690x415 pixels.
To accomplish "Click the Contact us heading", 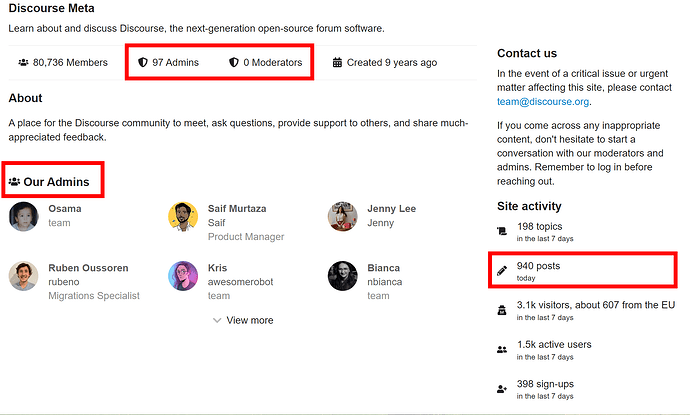I will tap(527, 53).
